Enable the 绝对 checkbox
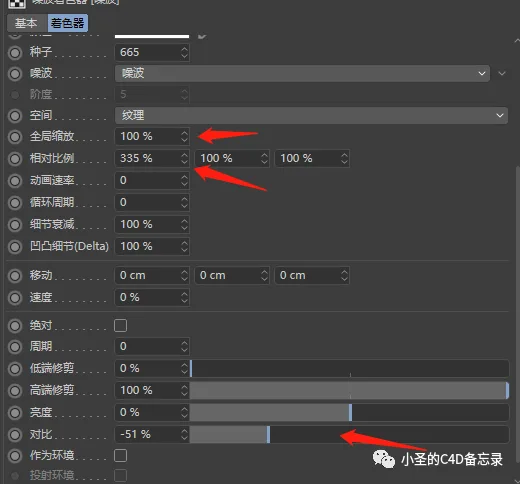The height and width of the screenshot is (484, 520). click(x=120, y=325)
